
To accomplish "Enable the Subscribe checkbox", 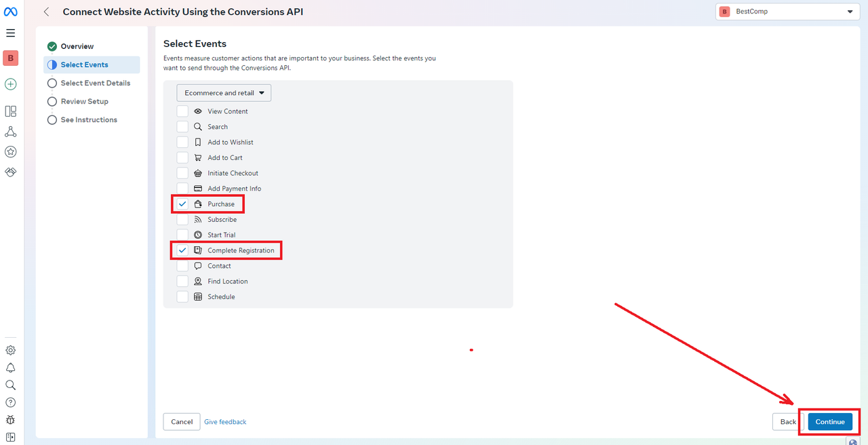I will click(182, 220).
